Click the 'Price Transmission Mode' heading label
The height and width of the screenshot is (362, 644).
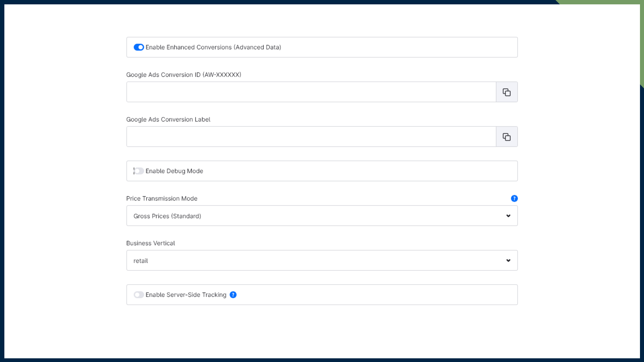click(162, 198)
